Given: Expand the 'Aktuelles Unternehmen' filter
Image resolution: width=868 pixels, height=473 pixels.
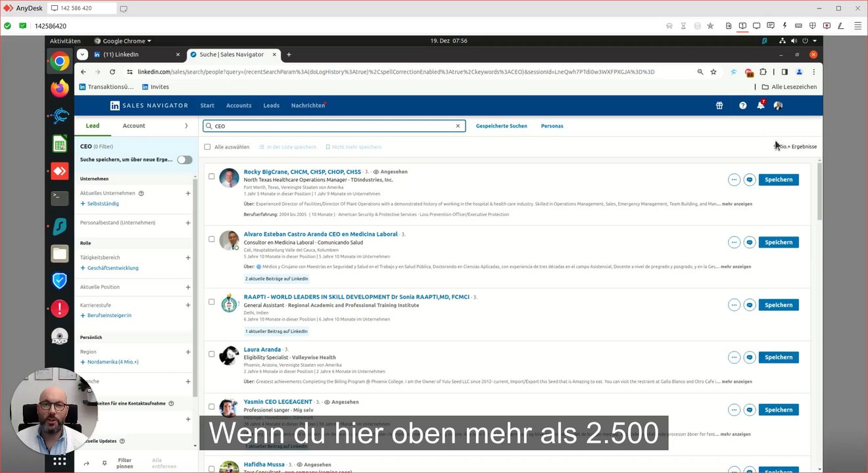Looking at the screenshot, I should [188, 193].
